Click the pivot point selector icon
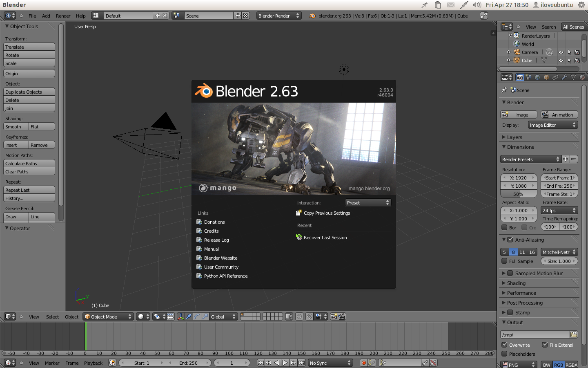 pos(159,316)
